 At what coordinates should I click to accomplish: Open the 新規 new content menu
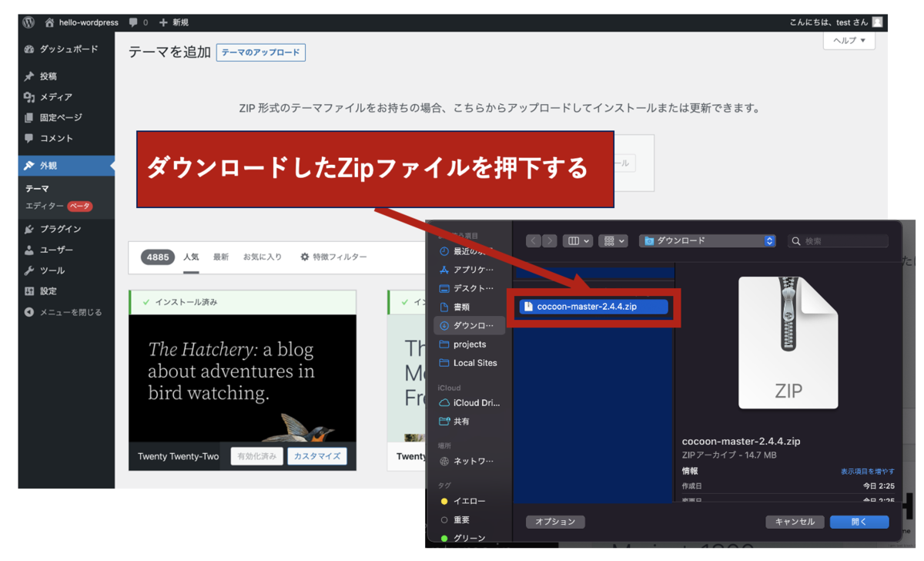(173, 22)
